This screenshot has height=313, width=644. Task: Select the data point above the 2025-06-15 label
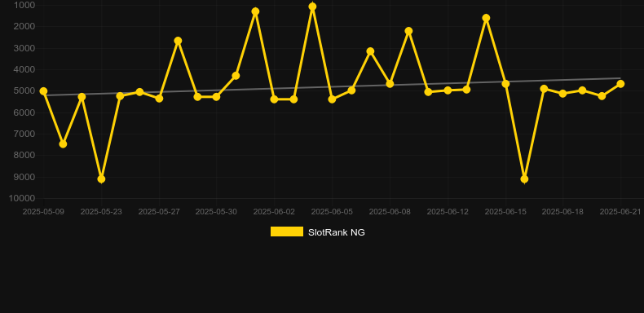505,84
